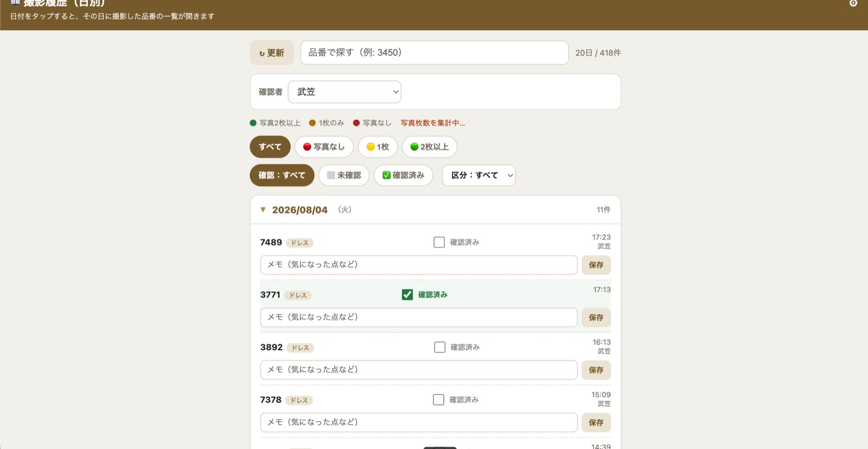
Task: Check 確認済み for item 3892
Action: pyautogui.click(x=440, y=347)
